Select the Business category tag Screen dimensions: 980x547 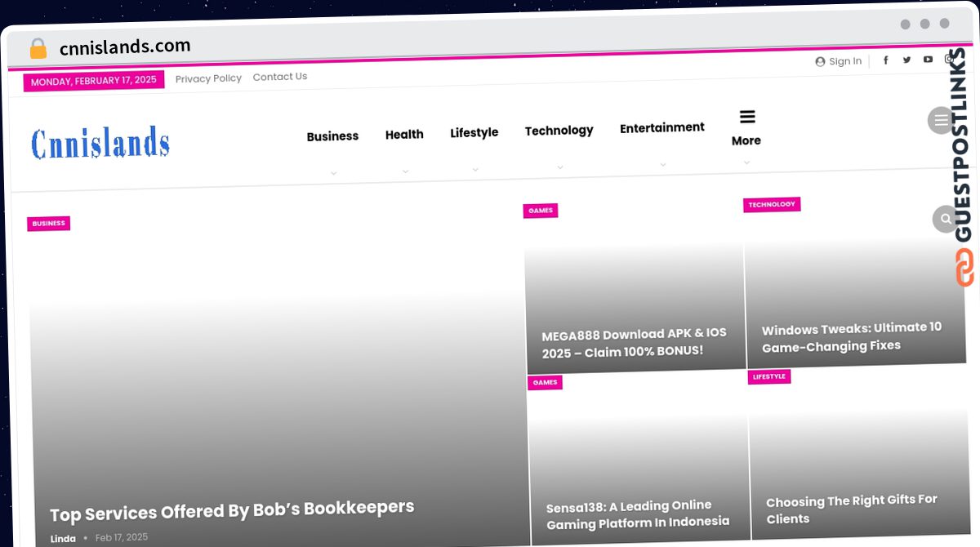pyautogui.click(x=49, y=223)
